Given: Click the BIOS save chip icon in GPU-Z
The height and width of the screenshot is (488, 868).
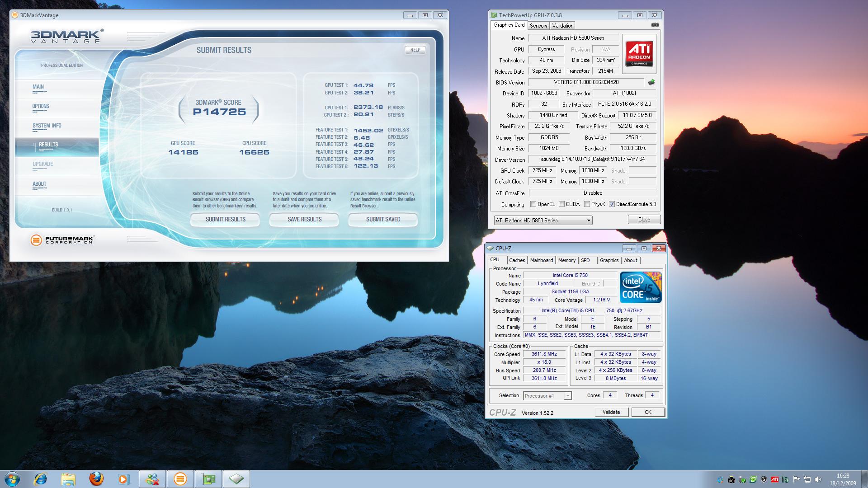Looking at the screenshot, I should (x=651, y=82).
